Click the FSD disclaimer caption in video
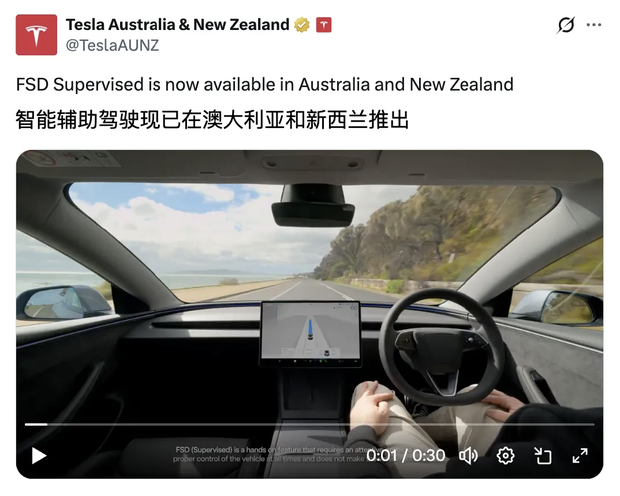The width and height of the screenshot is (620, 496). [x=269, y=454]
